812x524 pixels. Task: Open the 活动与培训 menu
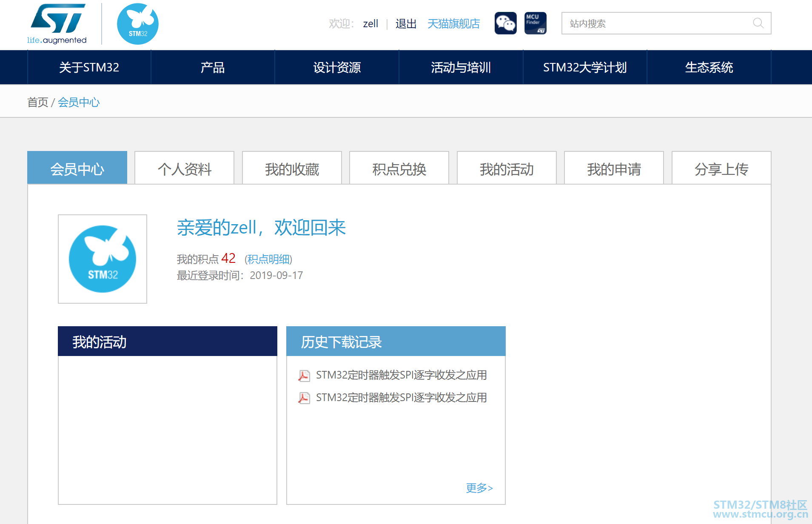pyautogui.click(x=461, y=67)
